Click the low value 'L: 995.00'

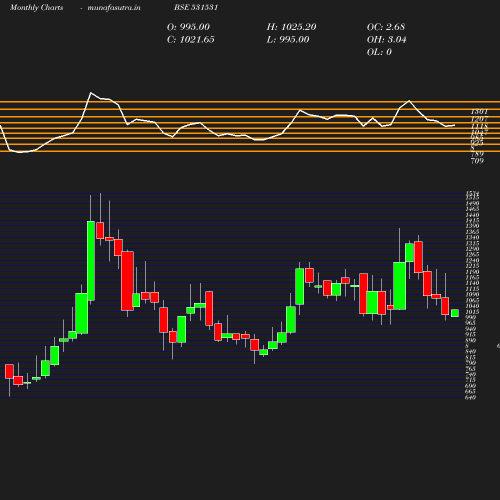click(288, 40)
